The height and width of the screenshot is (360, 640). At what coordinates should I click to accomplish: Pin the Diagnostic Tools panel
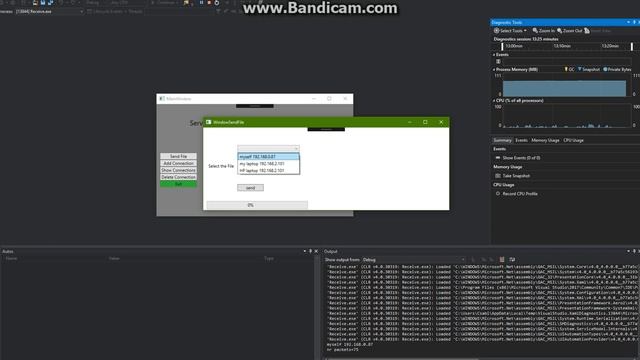tap(634, 22)
